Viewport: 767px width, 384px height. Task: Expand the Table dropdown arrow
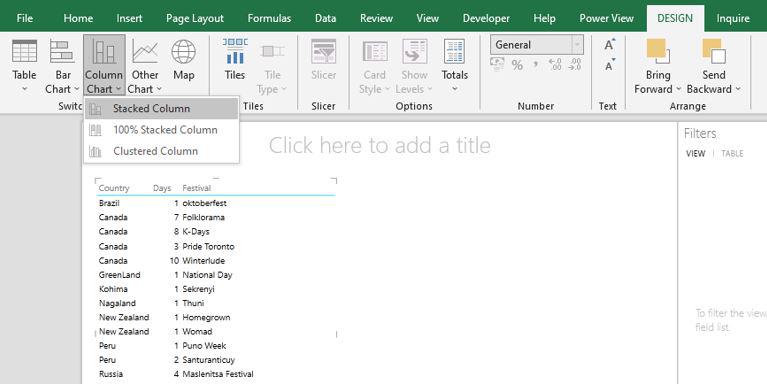[24, 89]
